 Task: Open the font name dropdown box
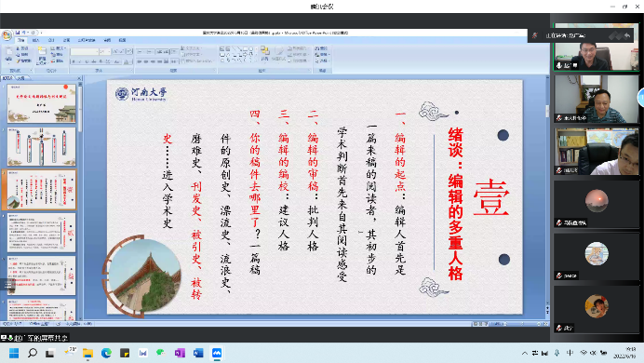(84, 52)
